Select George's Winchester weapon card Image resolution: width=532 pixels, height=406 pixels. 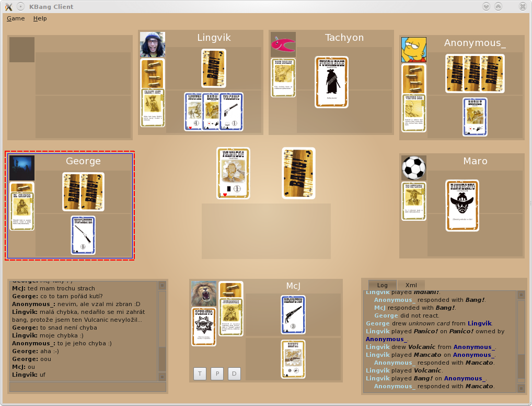(x=83, y=235)
